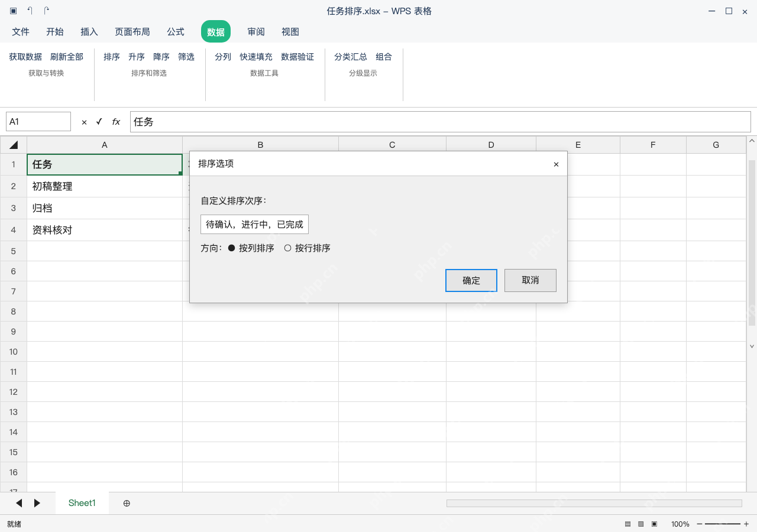Switch to the middle view mode icon in status bar
The height and width of the screenshot is (532, 757).
point(640,524)
